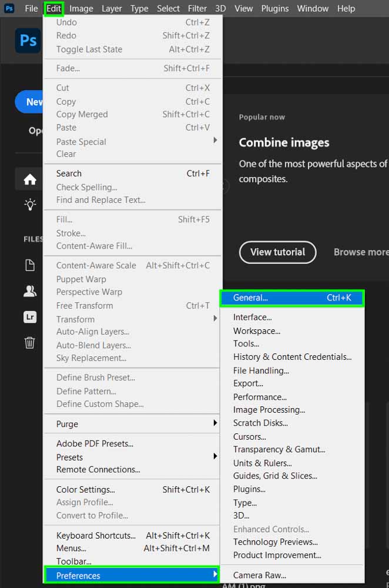The height and width of the screenshot is (588, 389).
Task: Expand the Purge submenu arrow
Action: 215,423
